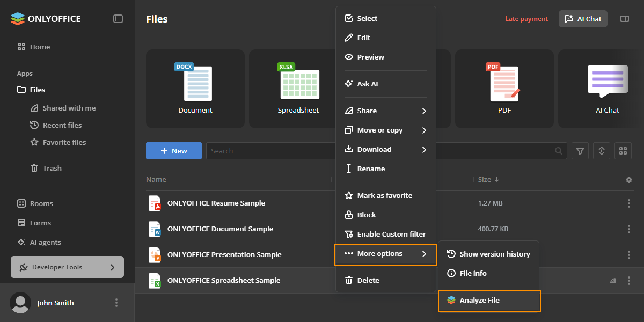Click Analyze File
Viewport: 644px width, 322px height.
pos(489,301)
